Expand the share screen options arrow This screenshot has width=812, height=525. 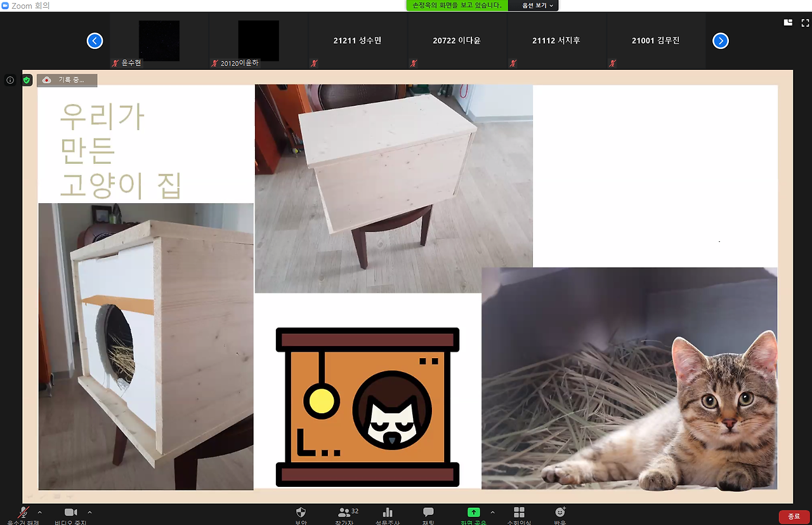tap(492, 512)
